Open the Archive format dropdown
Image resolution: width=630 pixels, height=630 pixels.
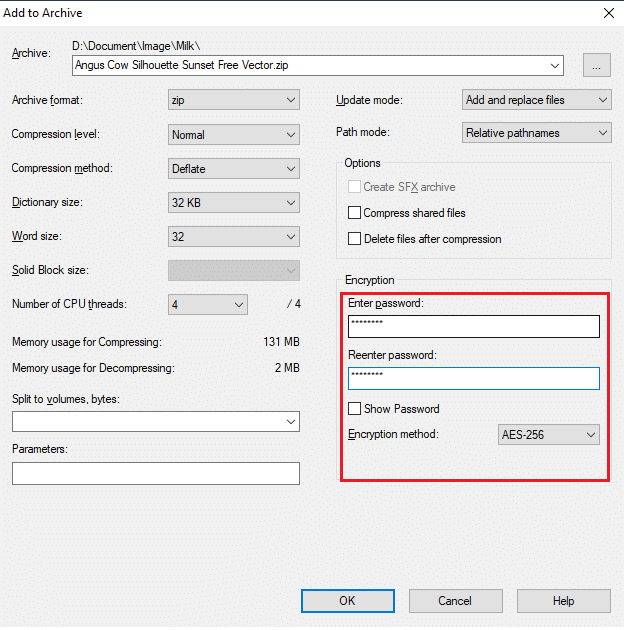tap(234, 100)
